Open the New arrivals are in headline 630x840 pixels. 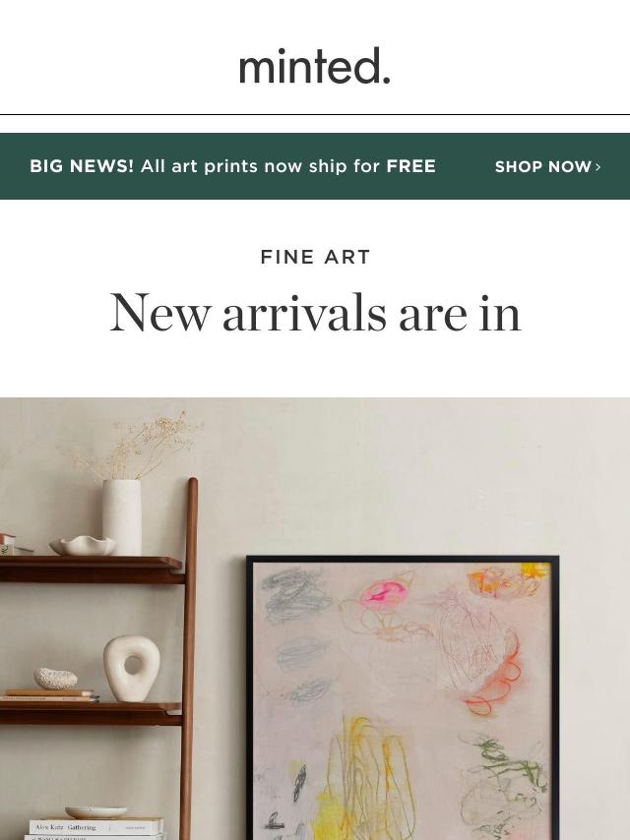pyautogui.click(x=315, y=314)
